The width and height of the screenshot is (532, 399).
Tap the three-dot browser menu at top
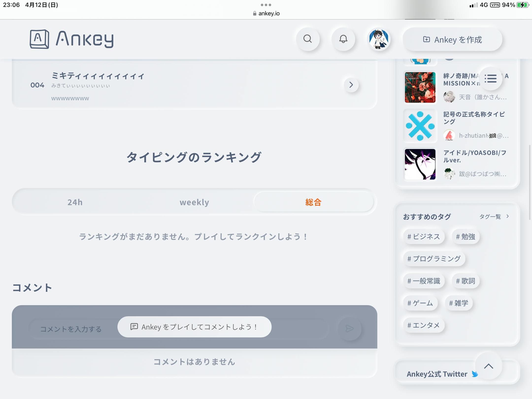point(266,5)
